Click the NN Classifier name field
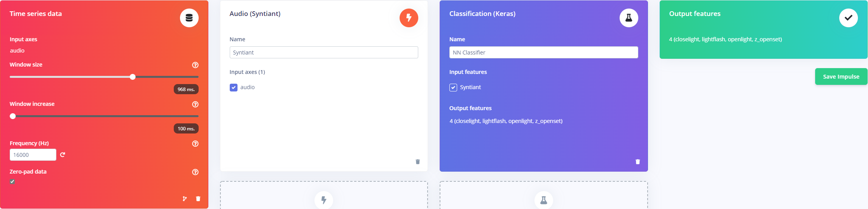Viewport: 868px width, 209px height. tap(543, 52)
